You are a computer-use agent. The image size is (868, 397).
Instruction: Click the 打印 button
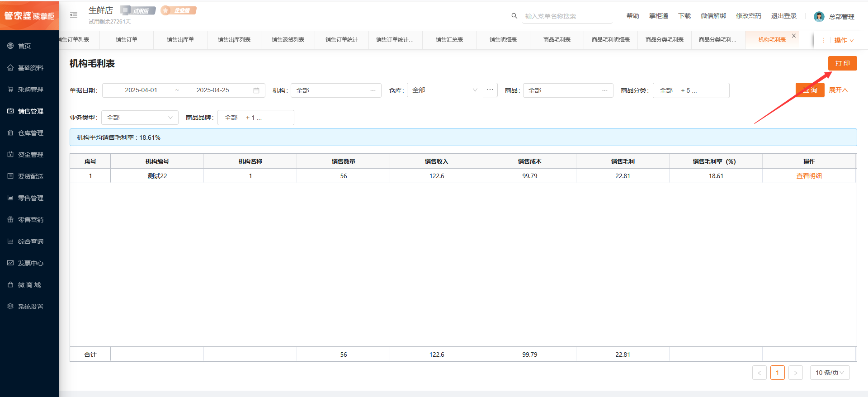tap(842, 63)
